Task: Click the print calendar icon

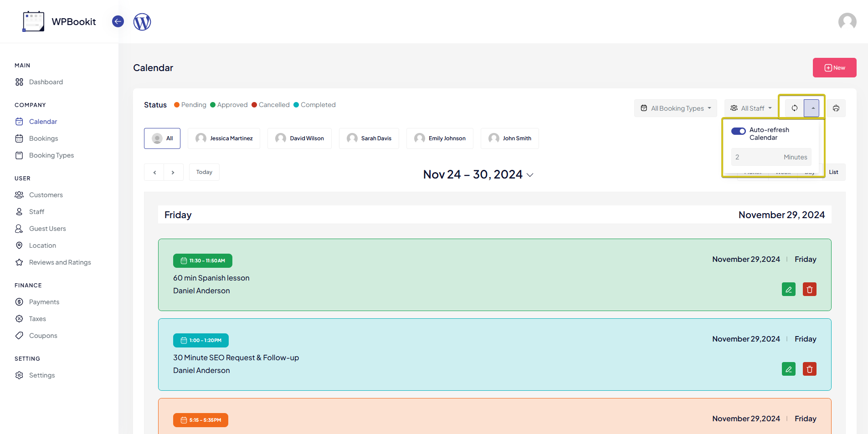Action: 836,108
